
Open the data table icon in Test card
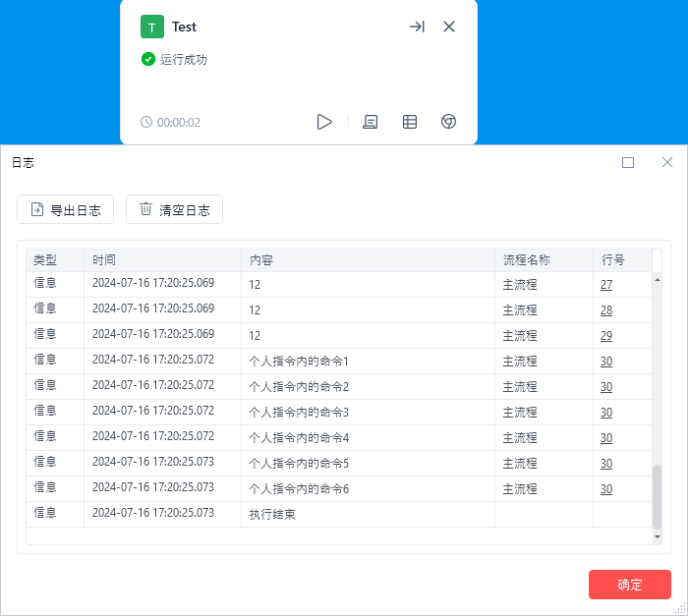click(410, 122)
